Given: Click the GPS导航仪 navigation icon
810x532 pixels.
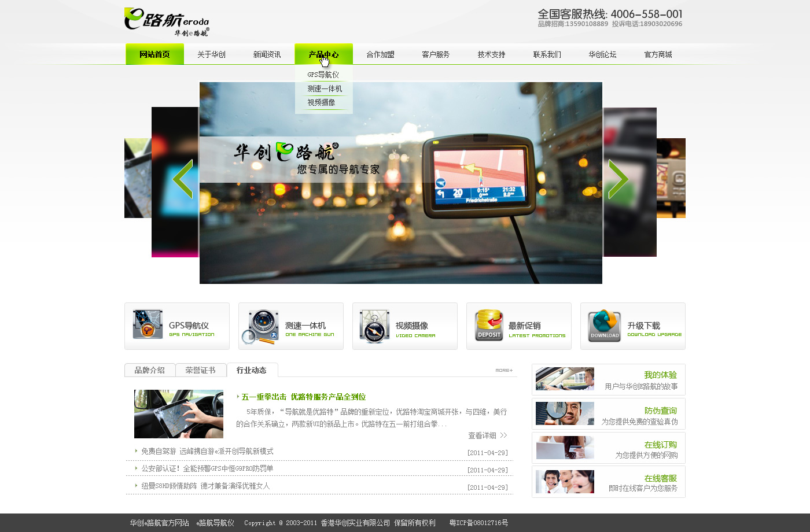Looking at the screenshot, I should pos(148,324).
